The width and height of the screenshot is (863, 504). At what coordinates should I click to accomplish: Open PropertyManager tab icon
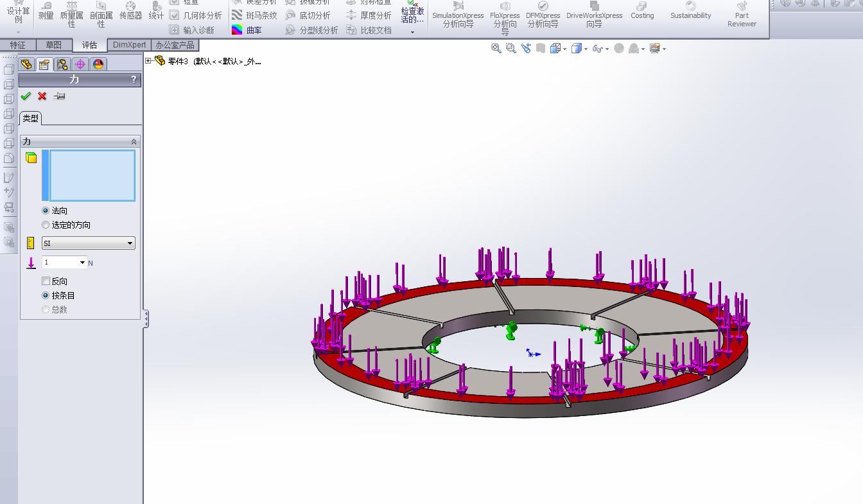click(x=44, y=64)
